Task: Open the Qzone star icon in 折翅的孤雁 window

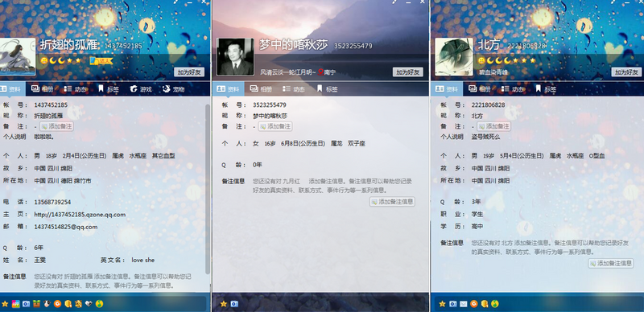Action: point(5,304)
